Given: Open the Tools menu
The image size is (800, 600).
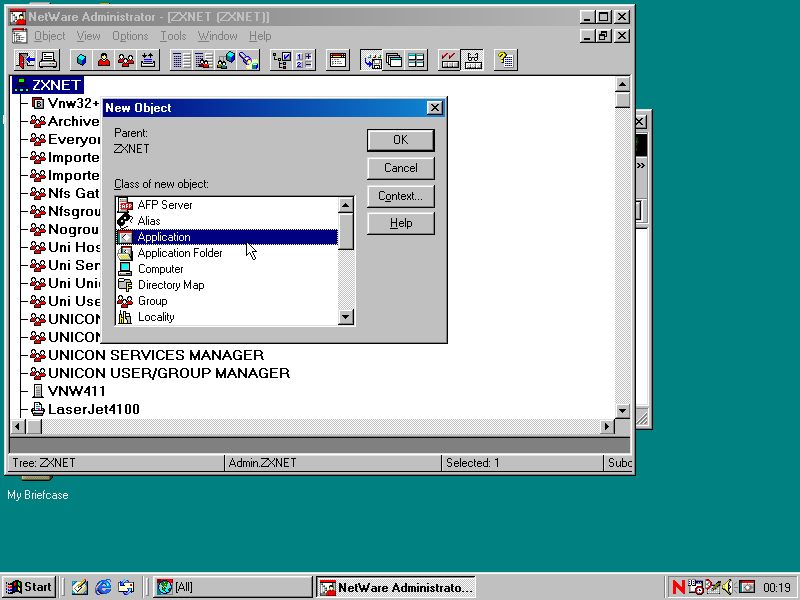Looking at the screenshot, I should (x=173, y=36).
